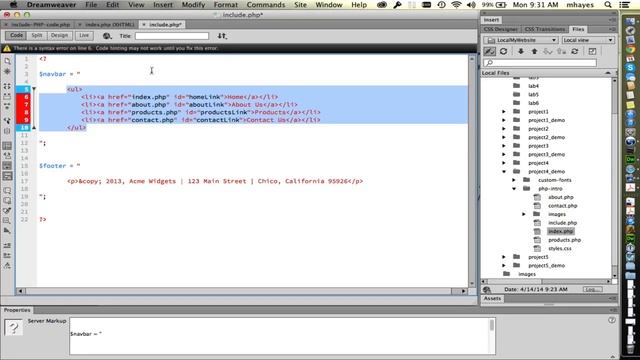Open the Properties help question icon
The height and width of the screenshot is (360, 640).
tap(611, 320)
